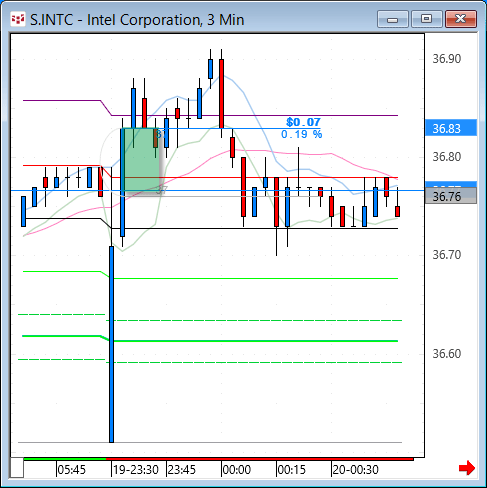Click the 19-23:30 time axis label

[136, 470]
